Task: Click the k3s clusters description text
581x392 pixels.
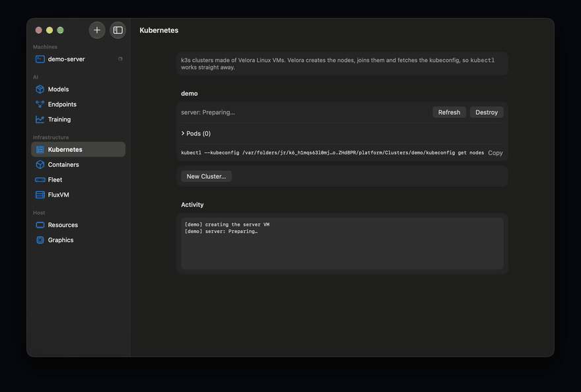Action: [x=337, y=64]
